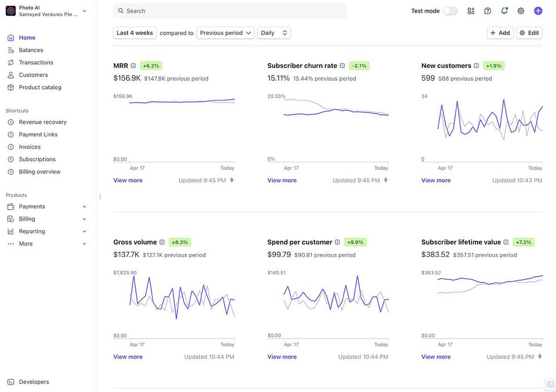This screenshot has height=392, width=556.
Task: Expand the Reporting section chevron
Action: [85, 231]
